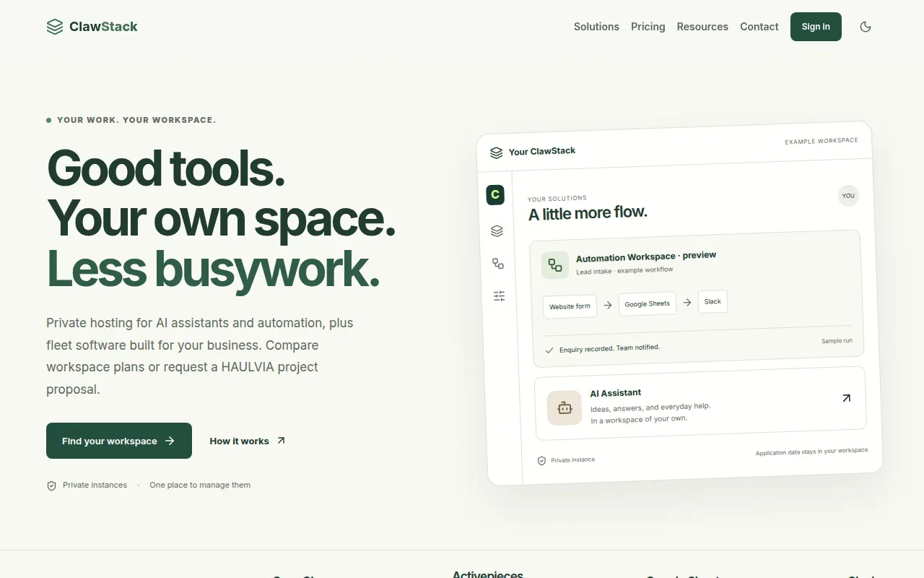Go to the Pricing page
924x578 pixels.
point(648,27)
